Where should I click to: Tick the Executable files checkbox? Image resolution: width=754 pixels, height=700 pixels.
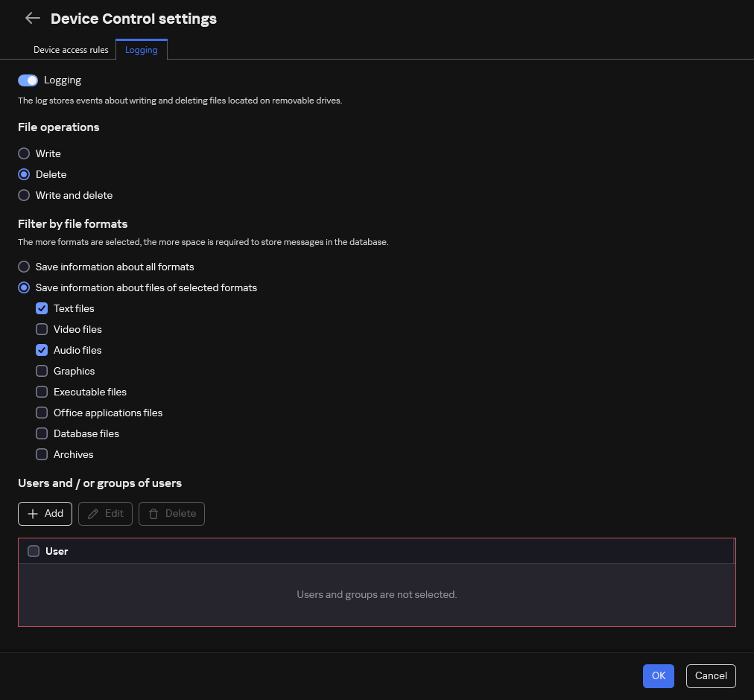coord(42,392)
